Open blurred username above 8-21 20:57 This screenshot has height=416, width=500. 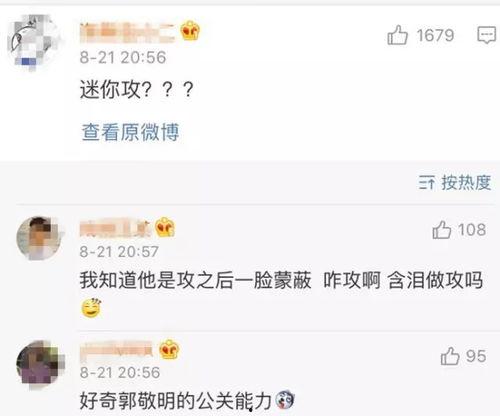(x=115, y=227)
